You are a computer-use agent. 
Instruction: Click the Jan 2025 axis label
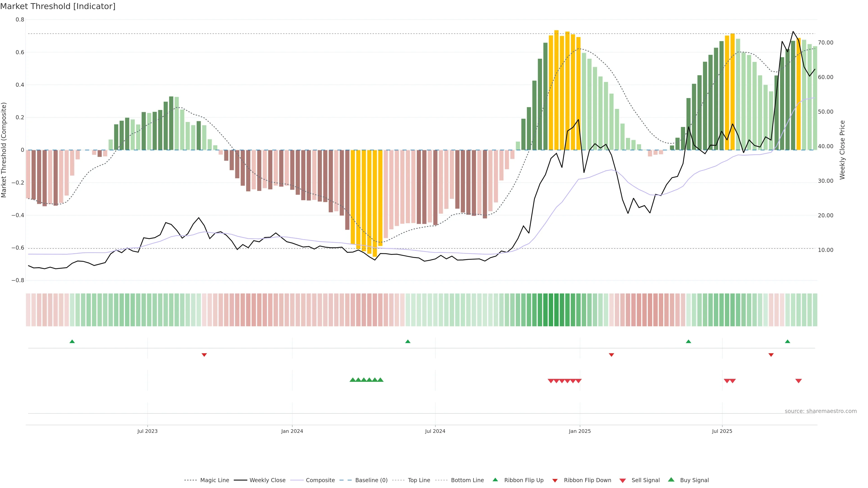click(580, 431)
